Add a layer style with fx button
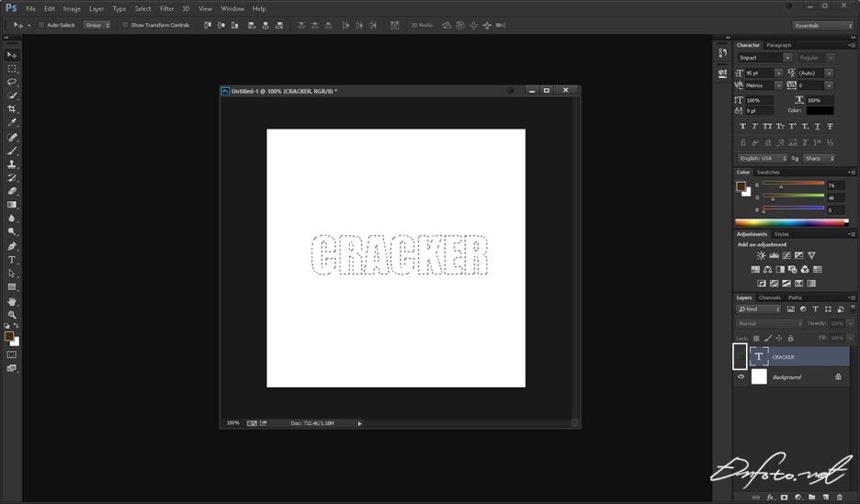860x504 pixels. coord(770,497)
